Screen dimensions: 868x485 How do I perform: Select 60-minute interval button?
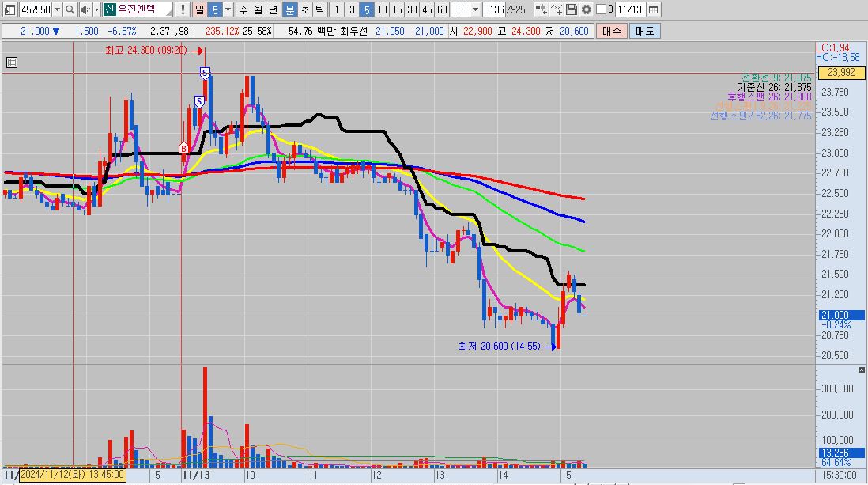click(442, 9)
